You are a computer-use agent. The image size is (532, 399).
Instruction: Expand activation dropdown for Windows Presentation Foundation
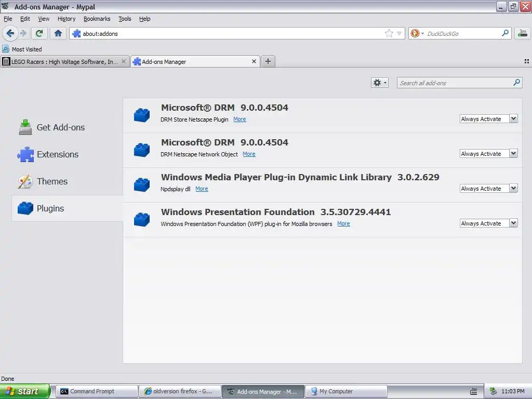tap(488, 223)
